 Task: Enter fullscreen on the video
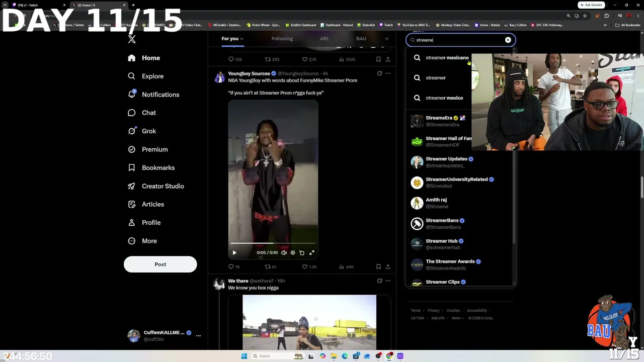[312, 253]
